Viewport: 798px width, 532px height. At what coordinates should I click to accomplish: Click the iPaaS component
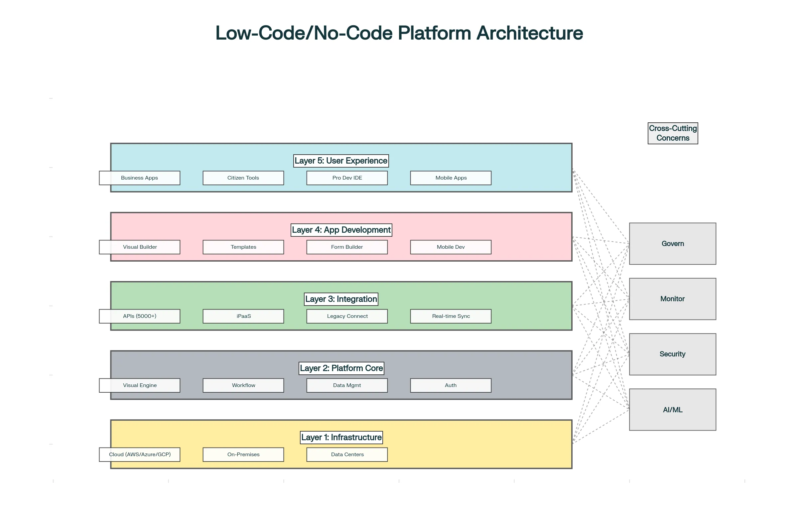coord(243,316)
